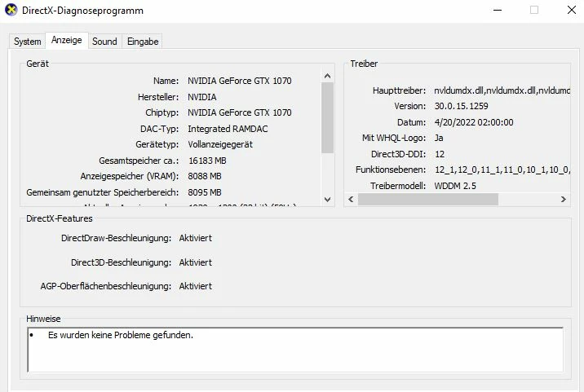The image size is (584, 392).
Task: Click the 'Funktionsebenen:' label
Action: click(x=391, y=170)
